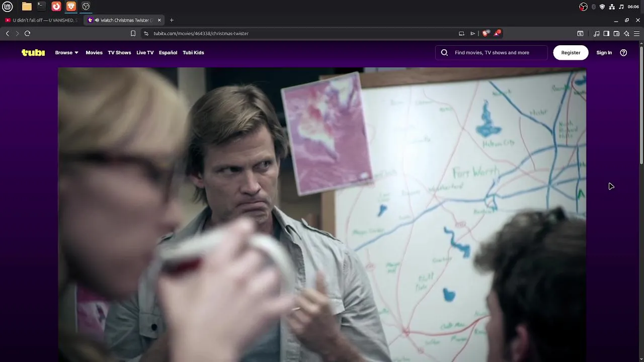Click the send/share arrow in address bar

472,33
